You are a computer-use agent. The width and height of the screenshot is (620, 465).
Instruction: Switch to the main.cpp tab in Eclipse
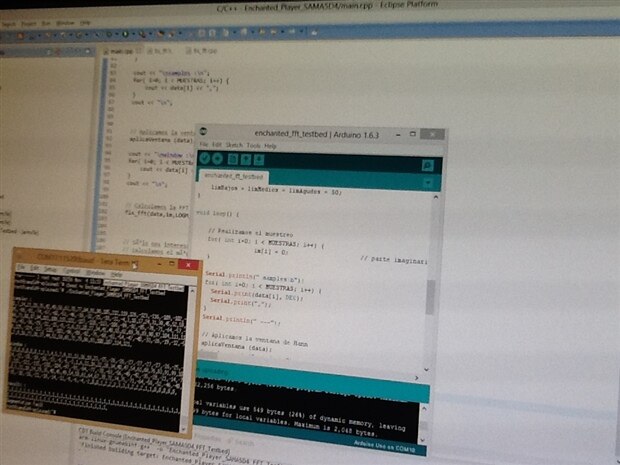pyautogui.click(x=121, y=51)
